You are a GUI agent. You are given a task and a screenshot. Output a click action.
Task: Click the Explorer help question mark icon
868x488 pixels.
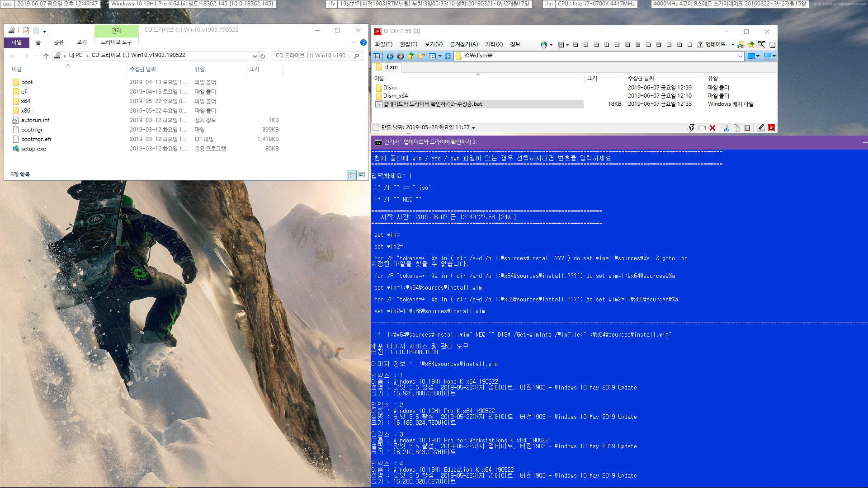point(363,42)
